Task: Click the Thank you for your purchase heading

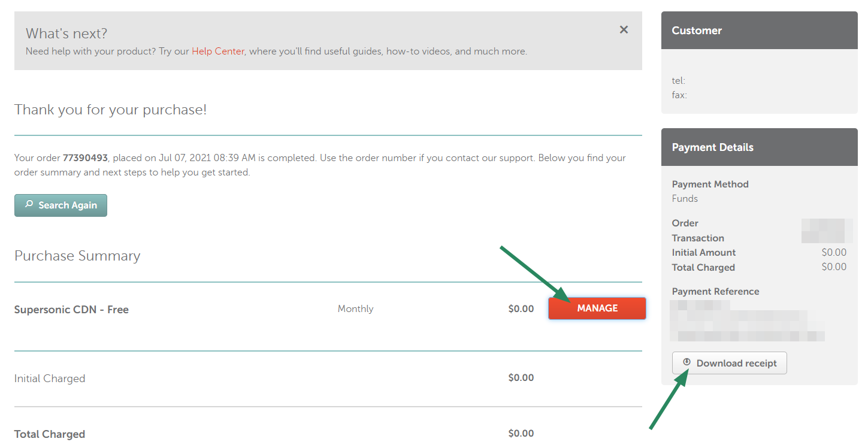Action: pyautogui.click(x=110, y=110)
